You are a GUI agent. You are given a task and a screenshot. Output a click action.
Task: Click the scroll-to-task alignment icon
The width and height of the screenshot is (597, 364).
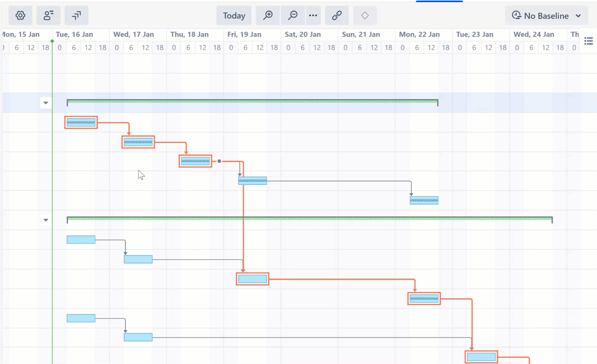(76, 15)
